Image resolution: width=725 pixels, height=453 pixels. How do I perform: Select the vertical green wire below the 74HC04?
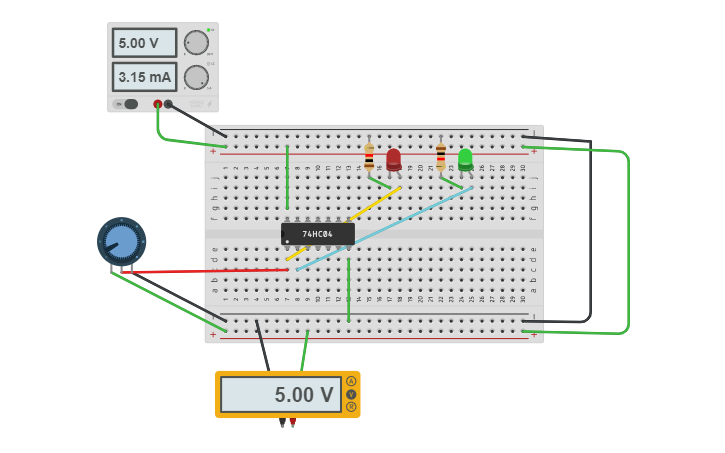pyautogui.click(x=349, y=290)
